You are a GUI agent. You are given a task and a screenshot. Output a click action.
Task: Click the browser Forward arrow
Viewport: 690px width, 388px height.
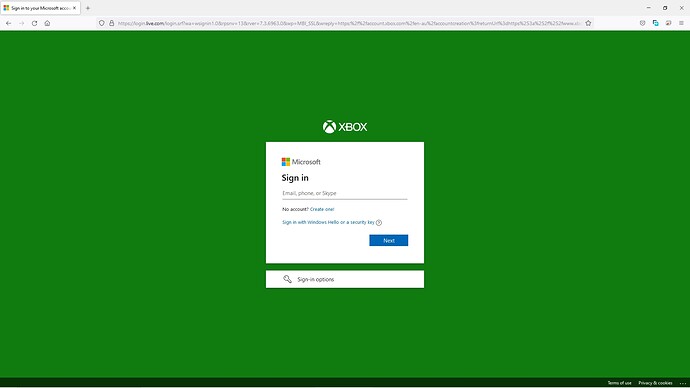click(22, 23)
